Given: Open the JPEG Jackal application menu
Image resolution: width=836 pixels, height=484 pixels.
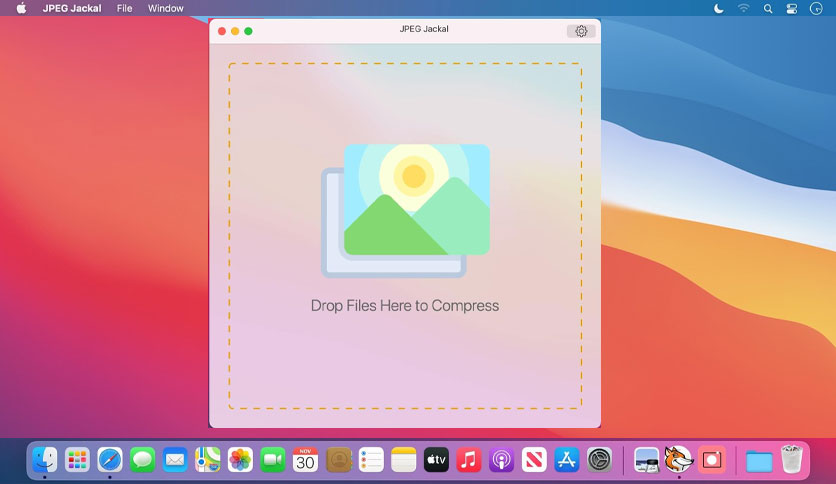Looking at the screenshot, I should pos(72,9).
